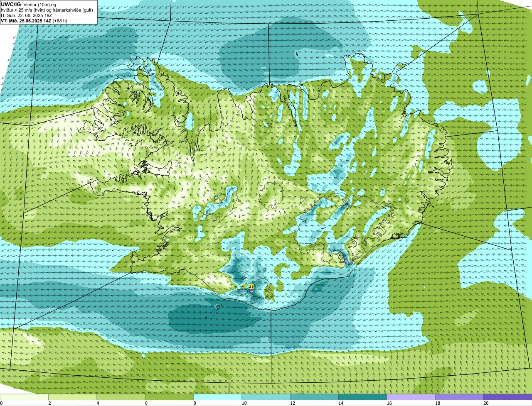Screen dimensions: 532x406
Task: Select the 10–12 m/s legend swatch
Action: [266, 397]
